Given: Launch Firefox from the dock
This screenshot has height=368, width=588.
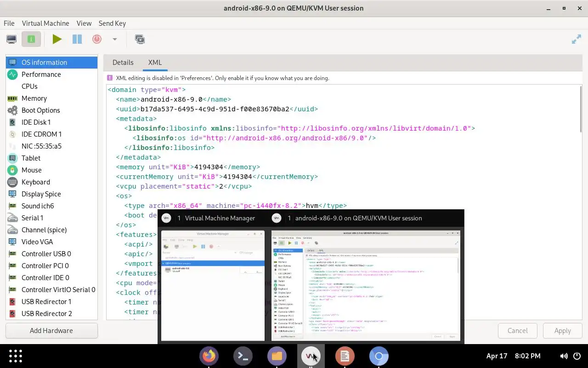Looking at the screenshot, I should 209,356.
